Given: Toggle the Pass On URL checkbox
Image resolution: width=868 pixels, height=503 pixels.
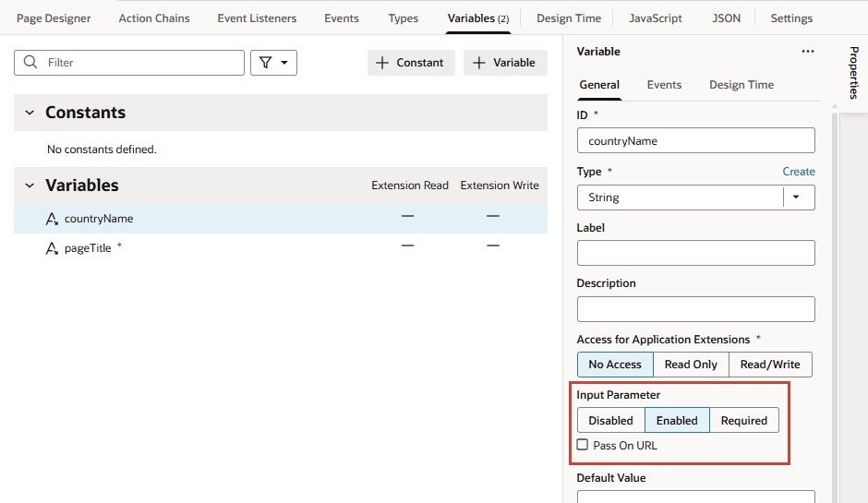Looking at the screenshot, I should 583,444.
